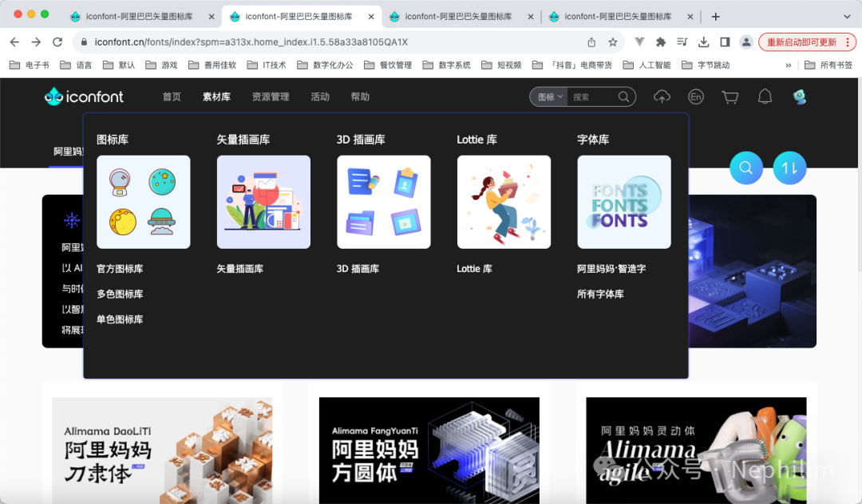Open 活动 navigation item
The width and height of the screenshot is (862, 504).
click(320, 96)
